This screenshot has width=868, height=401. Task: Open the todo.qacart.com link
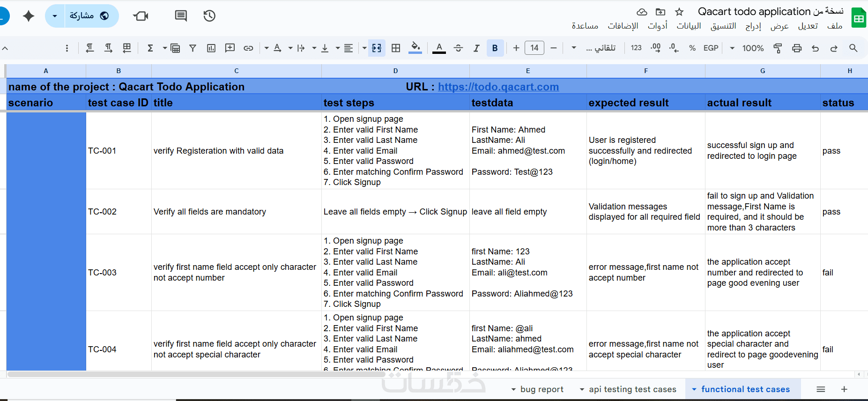pos(498,87)
